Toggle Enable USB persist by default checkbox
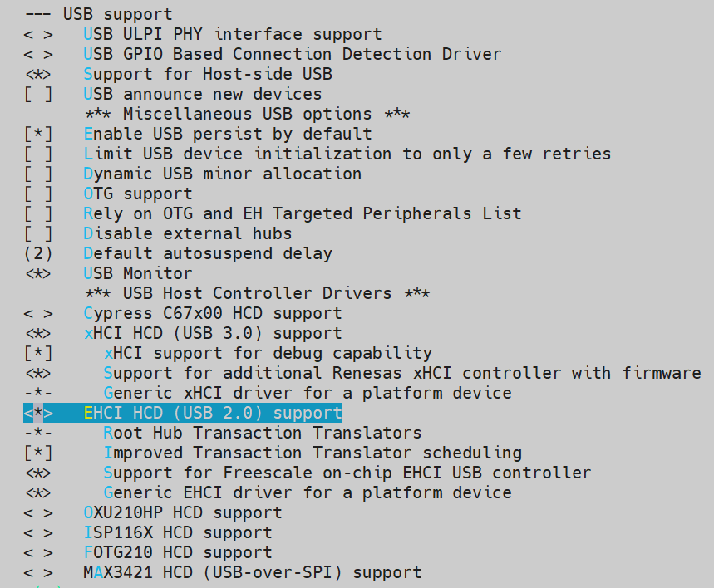 tap(38, 135)
